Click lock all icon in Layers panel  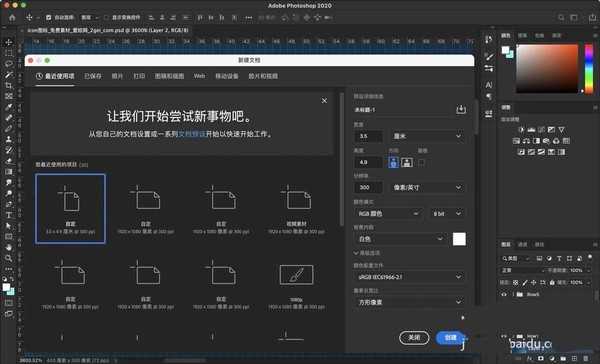(552, 282)
